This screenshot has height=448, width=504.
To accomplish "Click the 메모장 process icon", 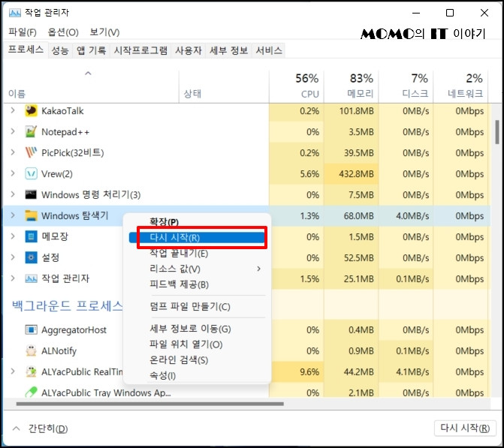I will coord(31,236).
